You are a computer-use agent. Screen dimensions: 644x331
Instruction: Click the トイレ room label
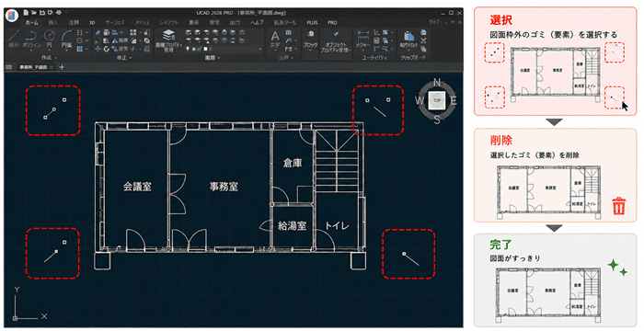coord(337,225)
